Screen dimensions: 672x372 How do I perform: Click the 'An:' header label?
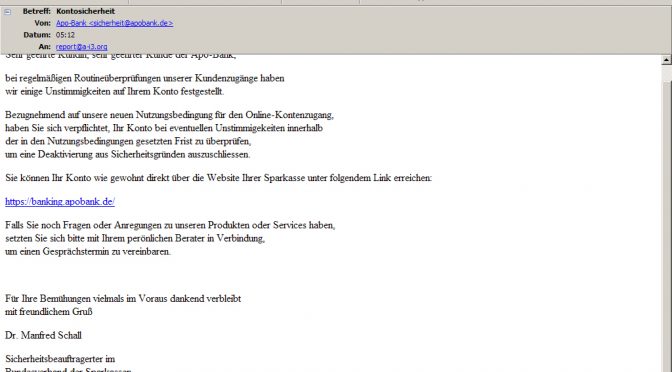[x=44, y=47]
